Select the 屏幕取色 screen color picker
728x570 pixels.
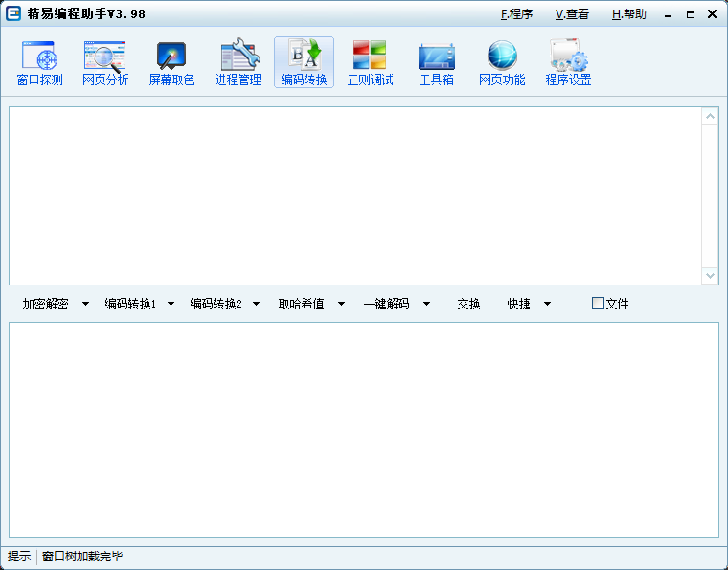coord(171,62)
